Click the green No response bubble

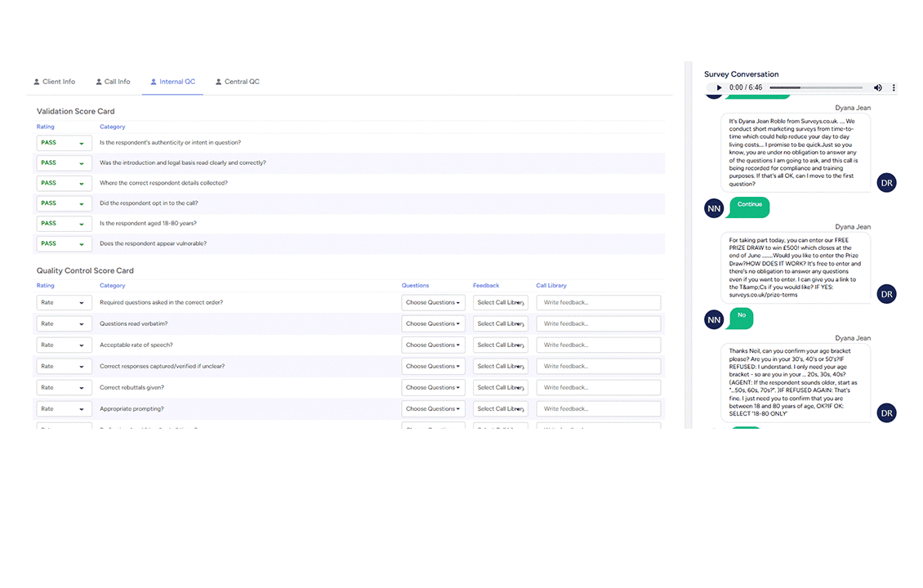[x=742, y=315]
